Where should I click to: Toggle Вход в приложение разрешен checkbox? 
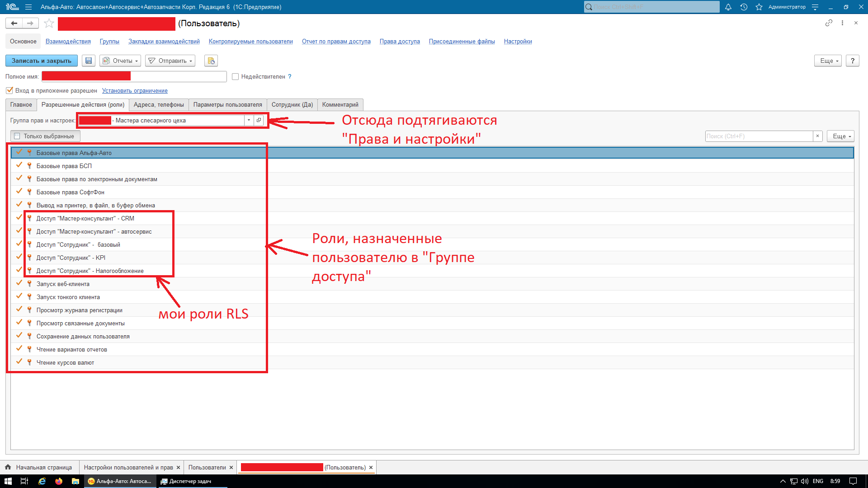(9, 90)
